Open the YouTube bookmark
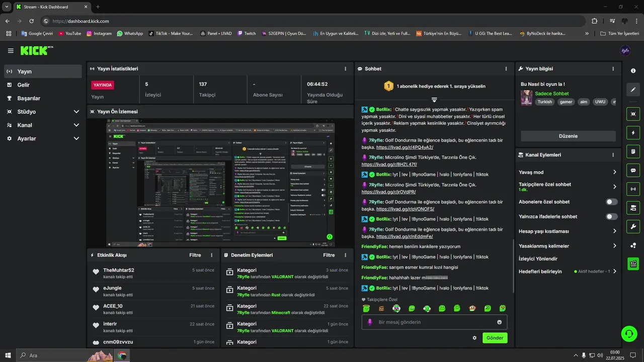The height and width of the screenshot is (362, 644). click(69, 34)
